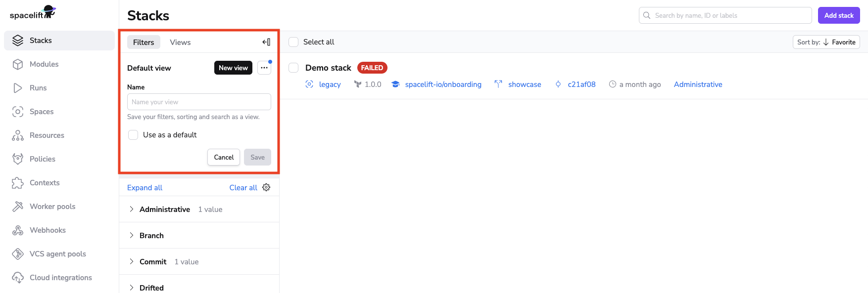Open the three-dot view options menu
The height and width of the screenshot is (293, 868).
[x=264, y=68]
